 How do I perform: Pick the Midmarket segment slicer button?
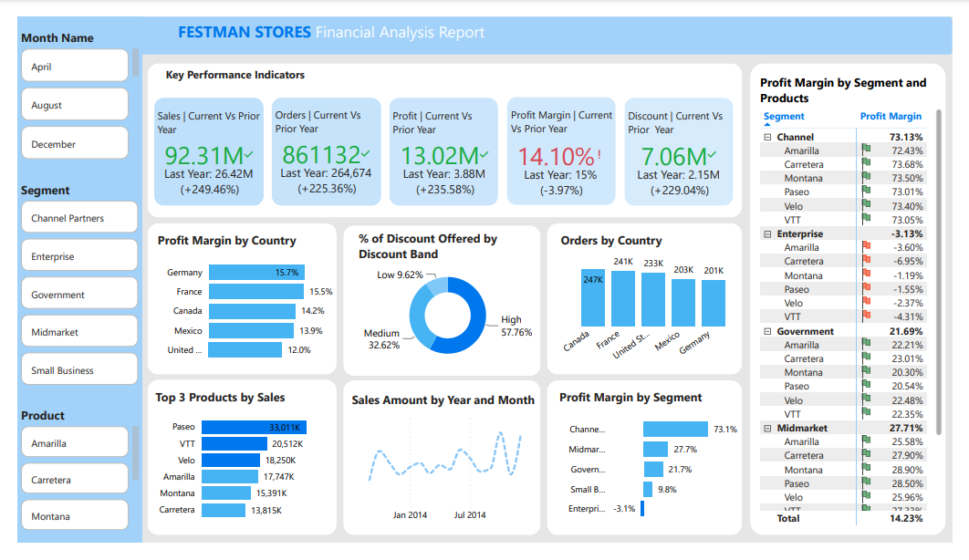pyautogui.click(x=79, y=332)
